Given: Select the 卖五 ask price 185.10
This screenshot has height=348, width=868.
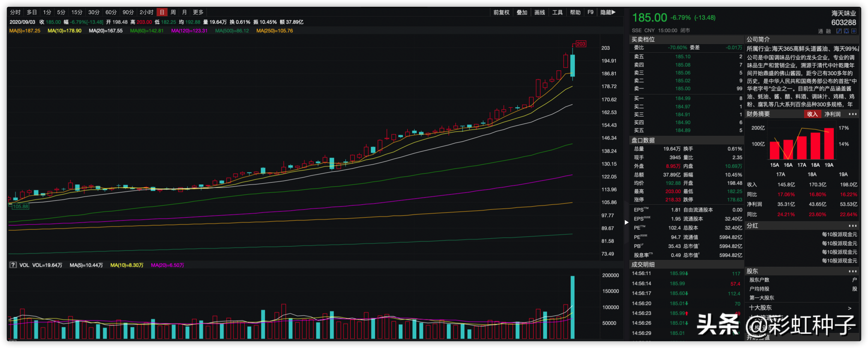Looking at the screenshot, I should (683, 57).
